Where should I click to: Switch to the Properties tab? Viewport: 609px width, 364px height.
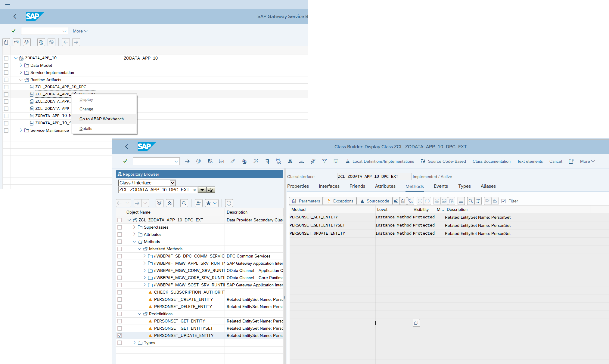point(298,186)
